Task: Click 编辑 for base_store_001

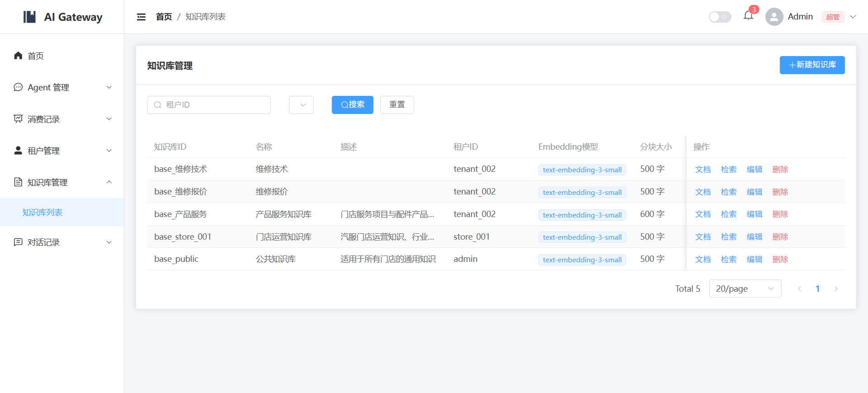Action: [755, 237]
